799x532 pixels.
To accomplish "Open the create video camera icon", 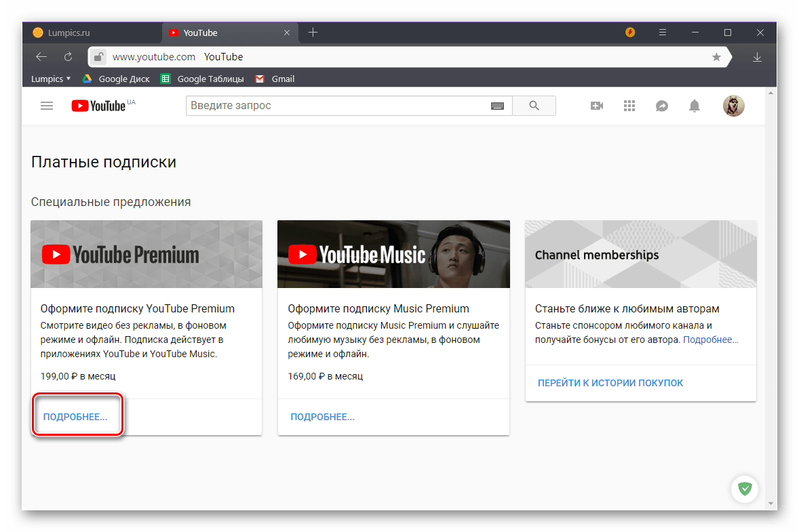I will (x=597, y=106).
